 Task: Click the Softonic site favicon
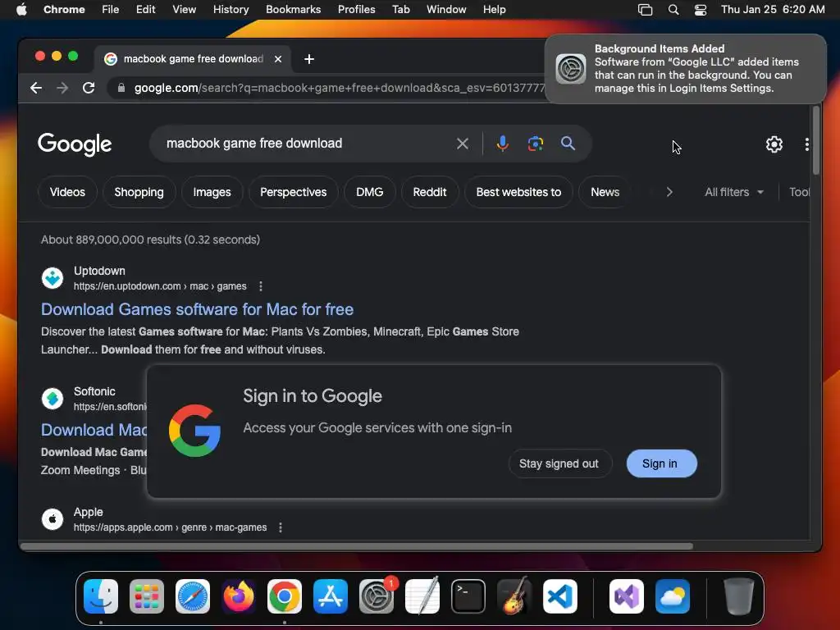tap(52, 399)
